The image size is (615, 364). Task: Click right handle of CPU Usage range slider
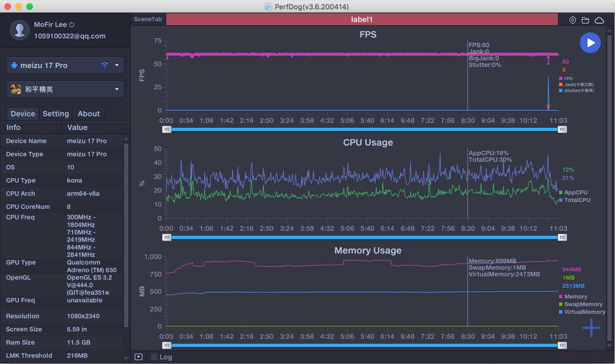click(x=562, y=237)
